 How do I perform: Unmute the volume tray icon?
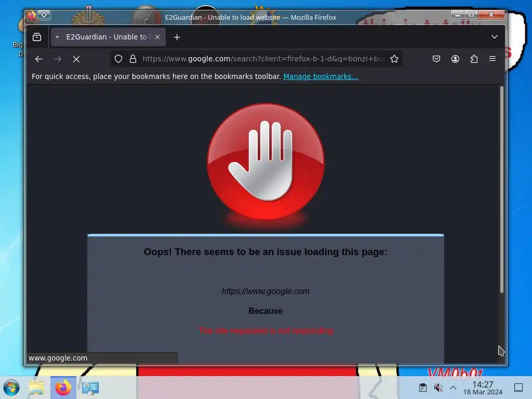tap(438, 388)
